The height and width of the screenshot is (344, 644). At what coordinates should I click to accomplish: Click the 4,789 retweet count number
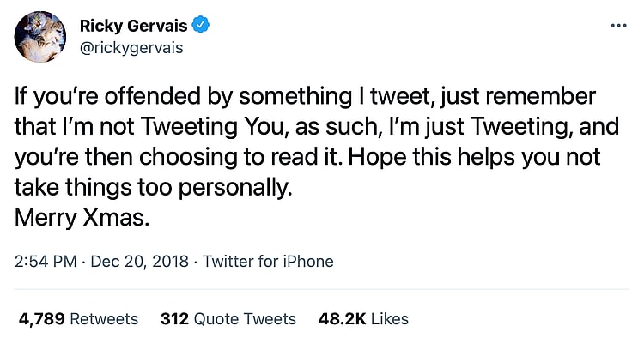tap(41, 319)
